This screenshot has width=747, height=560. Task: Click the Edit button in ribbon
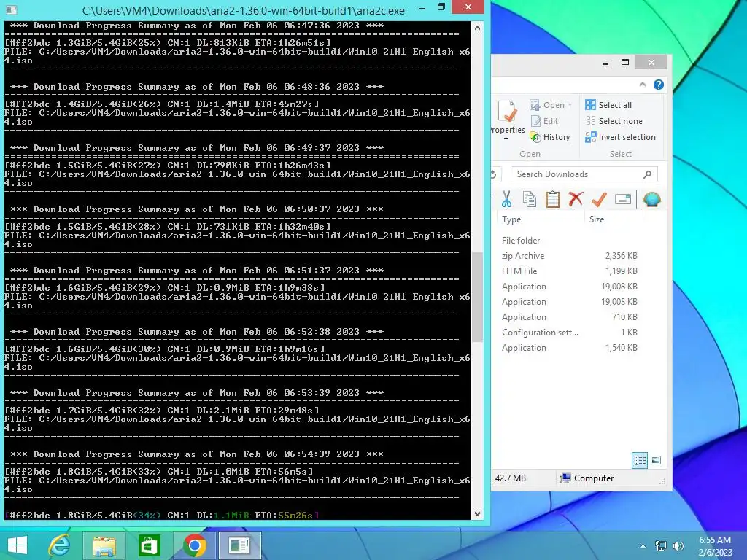[543, 121]
